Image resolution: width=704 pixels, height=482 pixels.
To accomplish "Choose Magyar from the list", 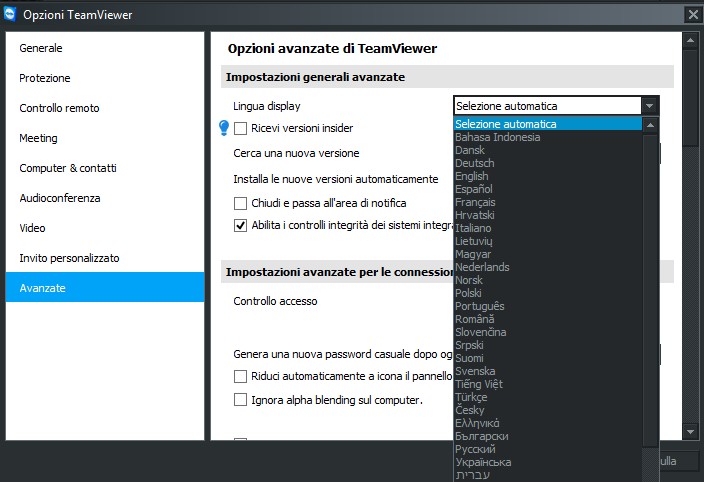I will (548, 254).
